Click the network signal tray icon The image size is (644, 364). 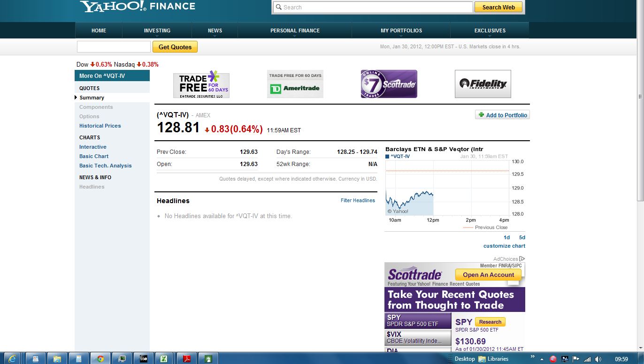(x=587, y=359)
